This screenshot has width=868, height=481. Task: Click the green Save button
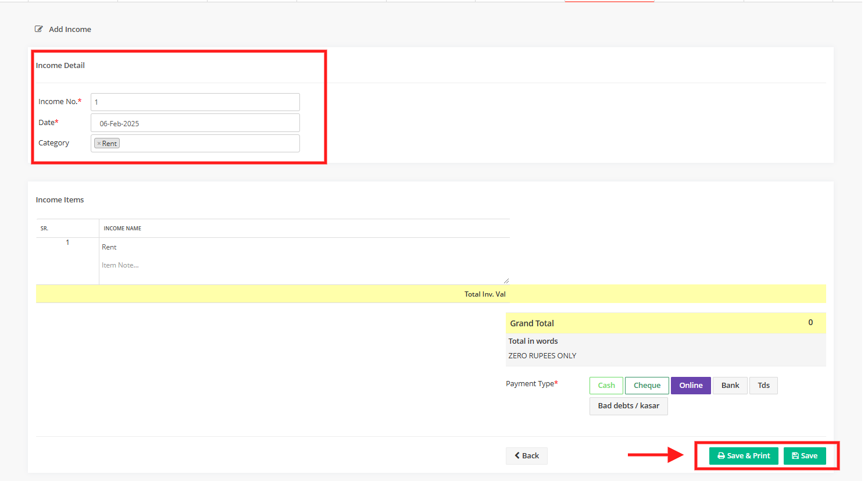tap(804, 456)
